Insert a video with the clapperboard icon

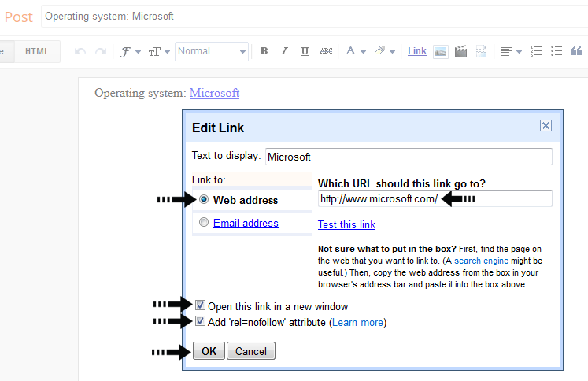coord(460,51)
